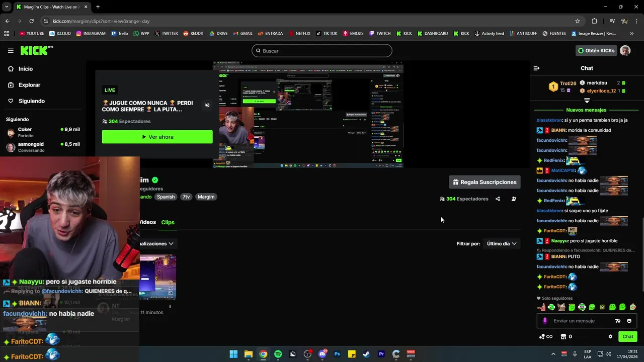The height and width of the screenshot is (362, 644).
Task: Open Siguiendo in the sidebar
Action: click(x=31, y=101)
